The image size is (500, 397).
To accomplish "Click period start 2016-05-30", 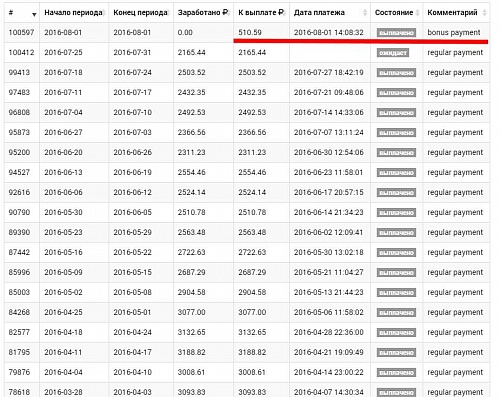I will [63, 212].
